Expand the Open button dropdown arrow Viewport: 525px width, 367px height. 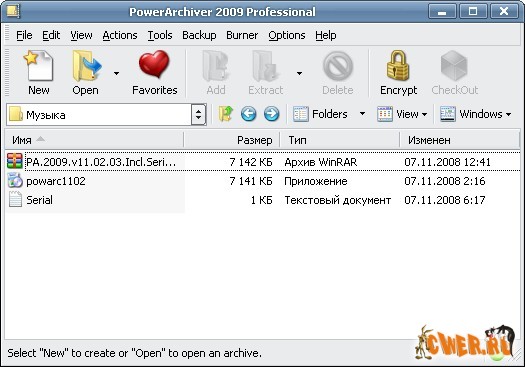coord(116,73)
